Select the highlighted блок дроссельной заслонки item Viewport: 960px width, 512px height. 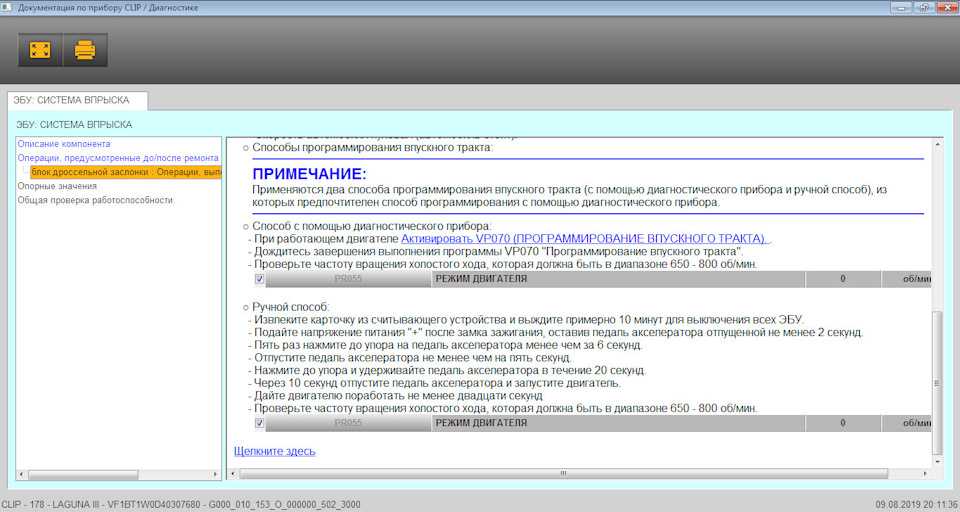point(125,172)
